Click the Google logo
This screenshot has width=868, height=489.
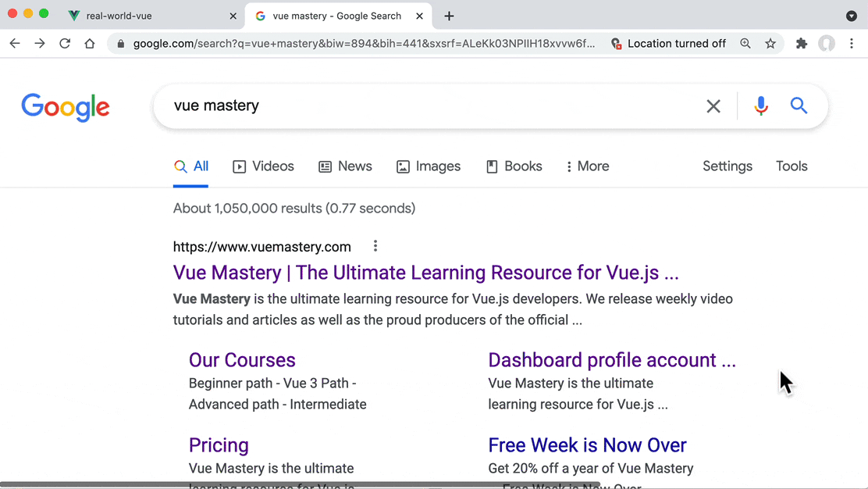66,107
